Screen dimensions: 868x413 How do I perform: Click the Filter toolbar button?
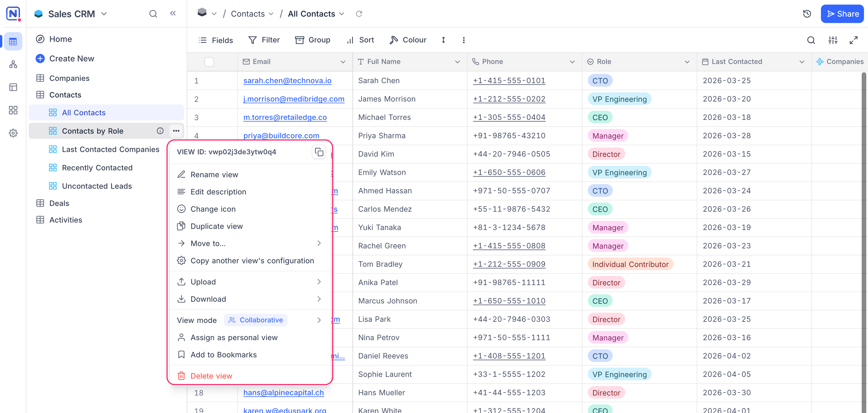(264, 40)
